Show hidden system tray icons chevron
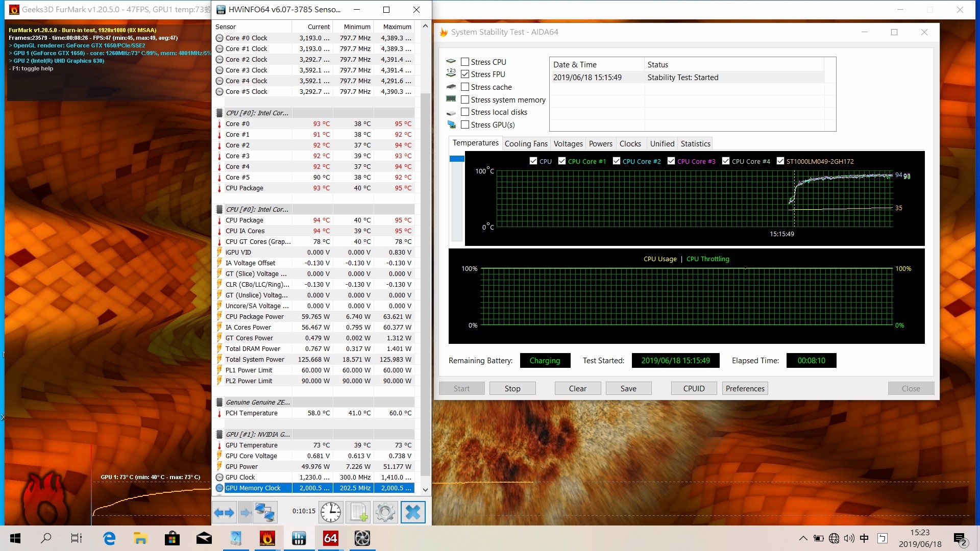 click(803, 538)
